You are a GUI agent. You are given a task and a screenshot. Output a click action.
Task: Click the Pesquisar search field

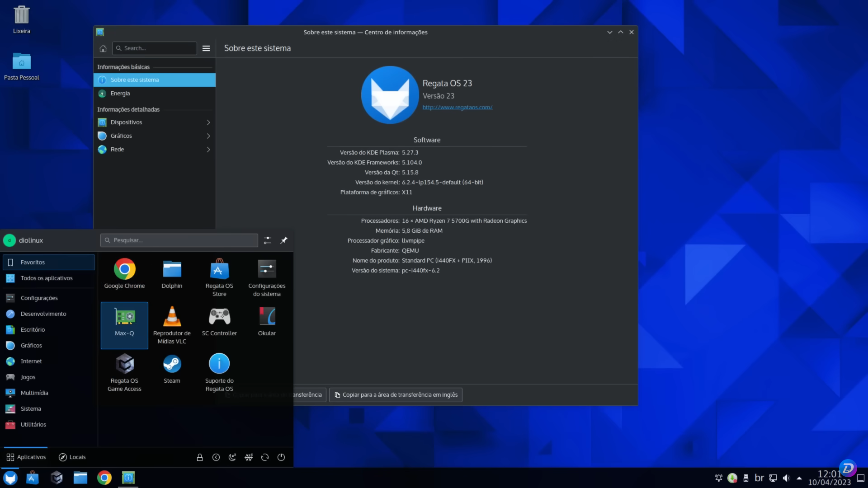pos(179,240)
